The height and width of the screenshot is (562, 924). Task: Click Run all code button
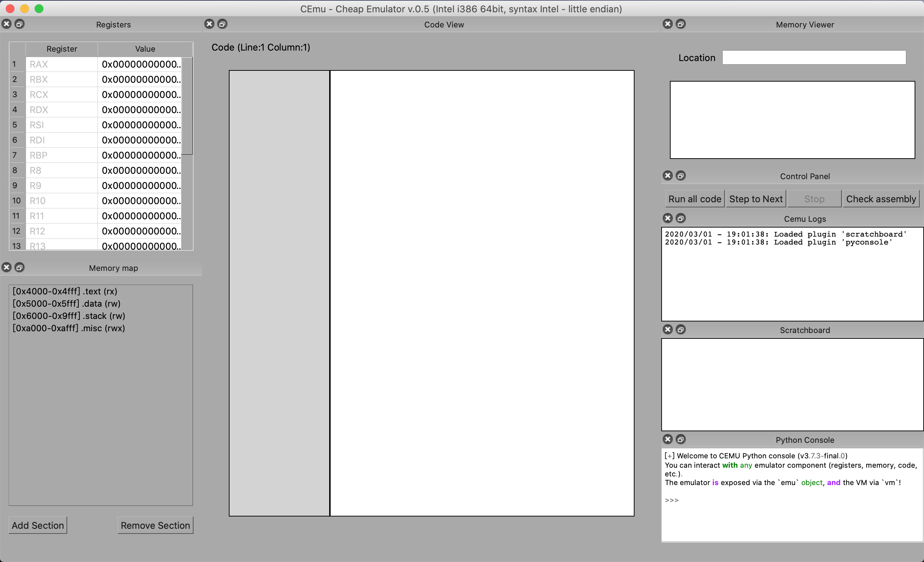pos(694,199)
